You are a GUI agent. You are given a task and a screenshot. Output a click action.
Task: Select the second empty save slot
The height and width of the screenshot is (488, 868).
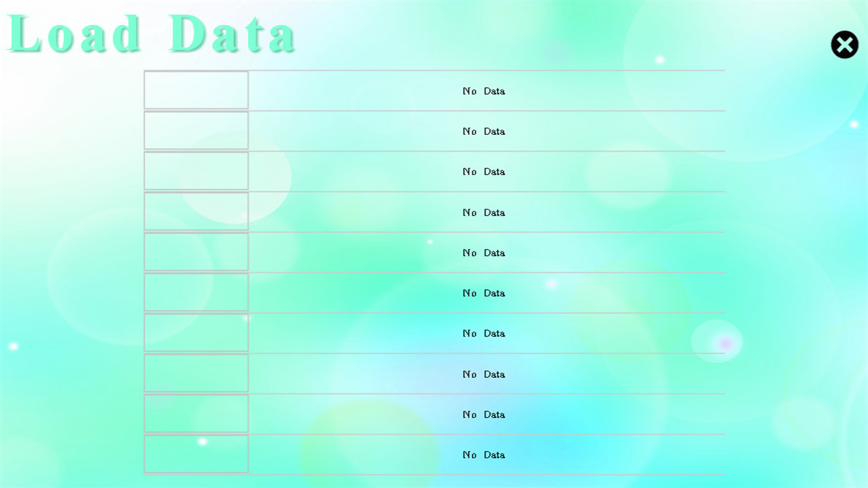(x=434, y=131)
